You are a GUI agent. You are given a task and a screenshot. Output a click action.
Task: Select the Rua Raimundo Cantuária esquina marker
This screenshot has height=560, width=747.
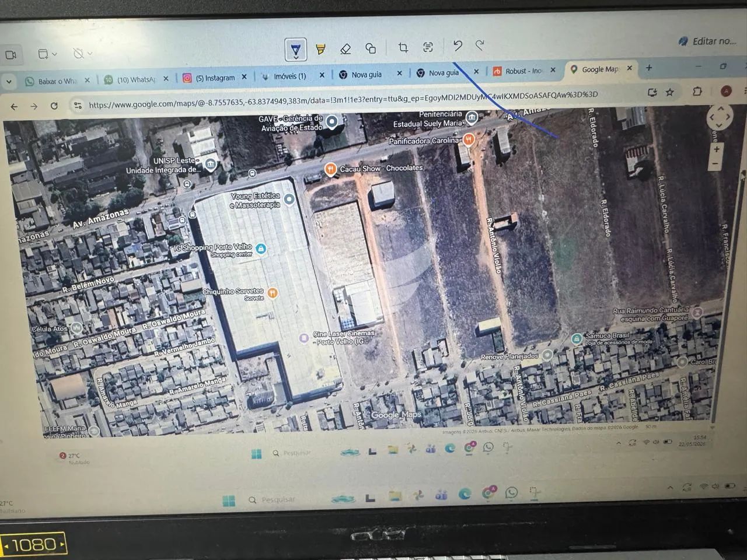click(x=696, y=312)
